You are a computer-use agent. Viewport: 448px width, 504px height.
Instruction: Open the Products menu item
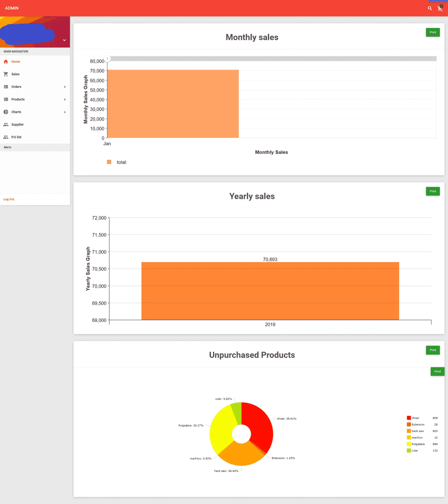[x=35, y=99]
